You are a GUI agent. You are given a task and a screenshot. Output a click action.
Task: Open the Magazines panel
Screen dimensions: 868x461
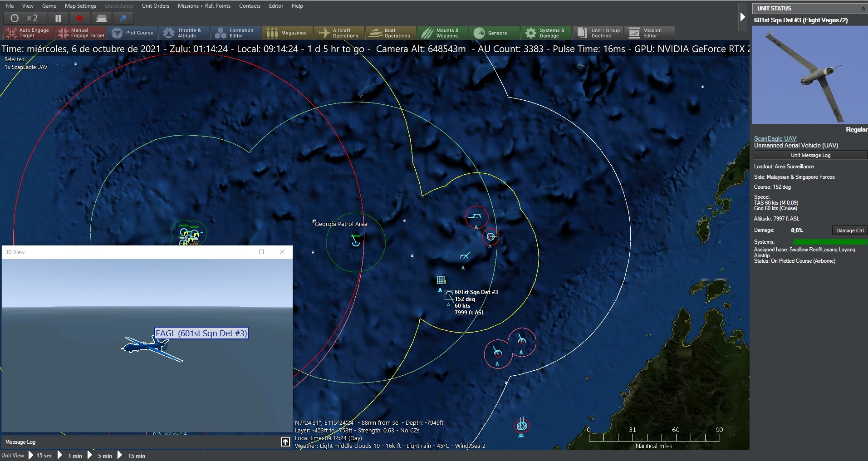(286, 33)
